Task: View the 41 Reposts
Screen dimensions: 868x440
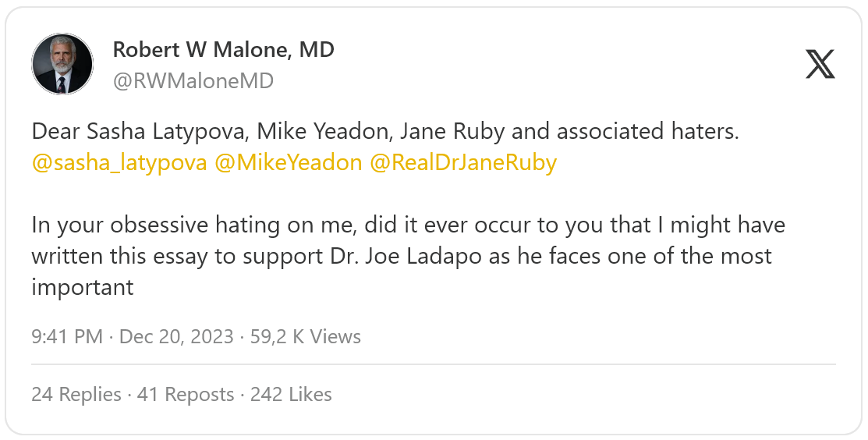Action: [186, 395]
